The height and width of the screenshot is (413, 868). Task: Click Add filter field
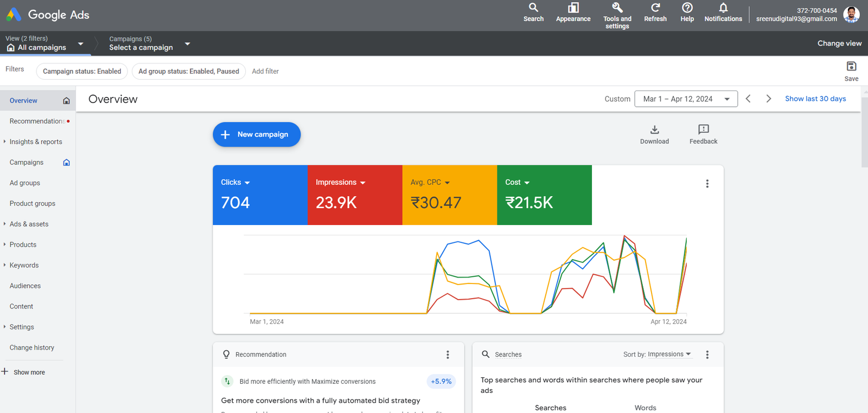click(x=265, y=72)
